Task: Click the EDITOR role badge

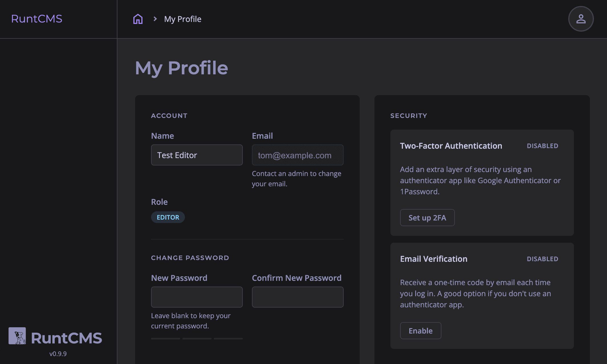Action: [x=168, y=217]
